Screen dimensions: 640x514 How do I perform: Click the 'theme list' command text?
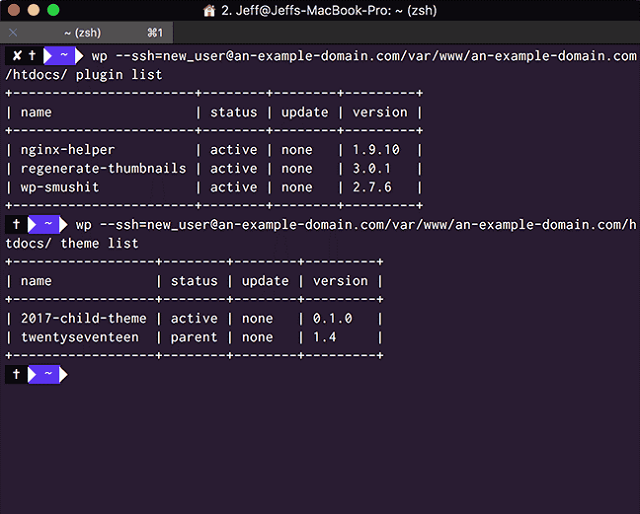point(100,244)
